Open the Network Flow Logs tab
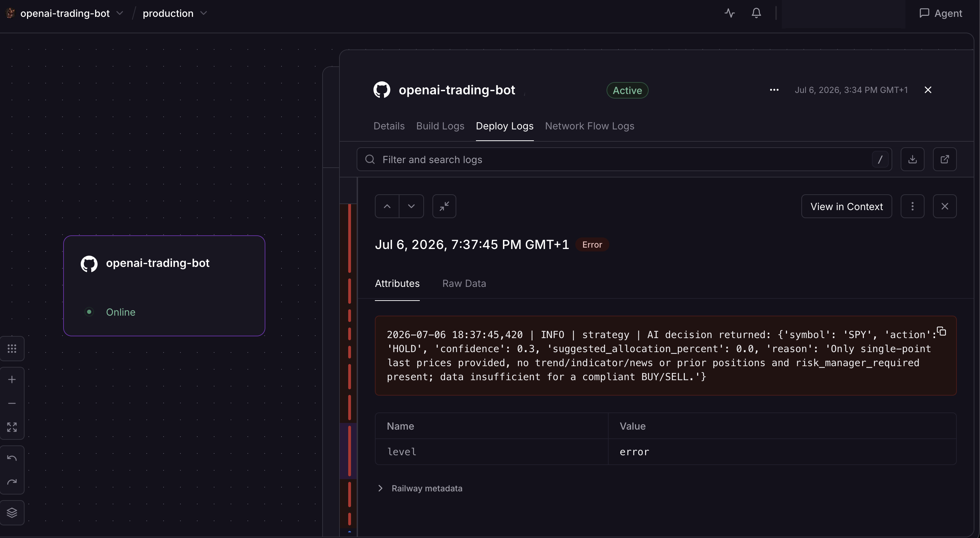The width and height of the screenshot is (980, 538). pyautogui.click(x=589, y=126)
